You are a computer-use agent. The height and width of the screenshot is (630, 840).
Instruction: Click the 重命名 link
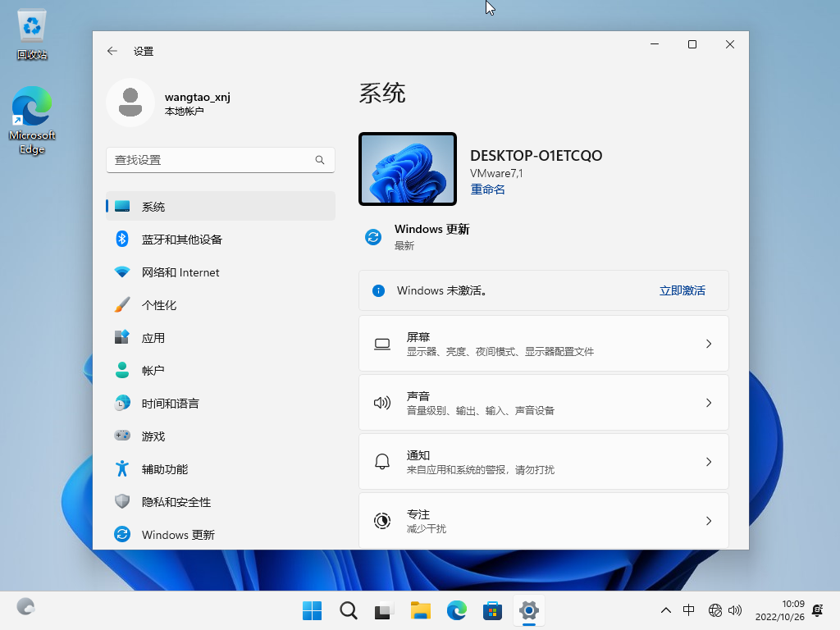(x=487, y=189)
